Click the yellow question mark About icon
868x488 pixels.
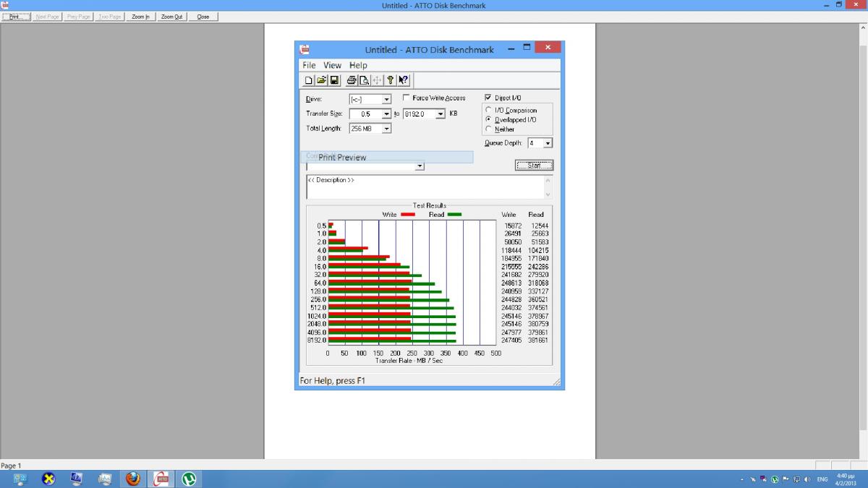[x=390, y=80]
